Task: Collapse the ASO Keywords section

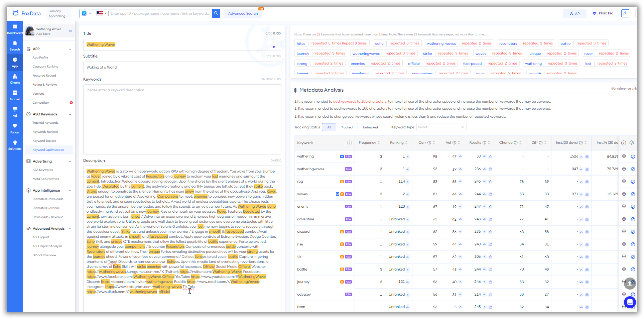Action: click(70, 114)
